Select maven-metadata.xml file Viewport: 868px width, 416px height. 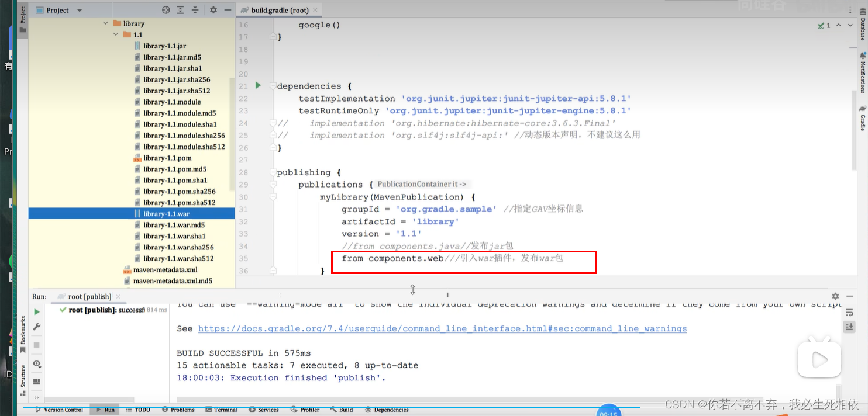coord(165,270)
